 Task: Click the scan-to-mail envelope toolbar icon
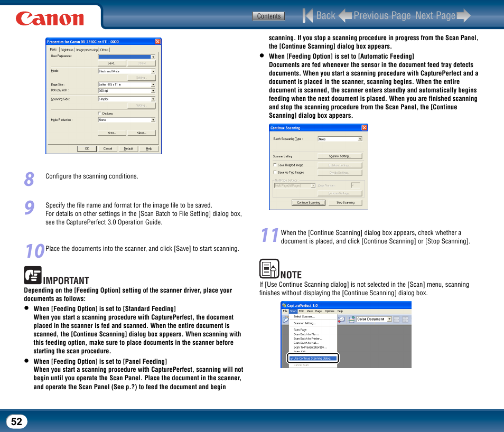tap(341, 319)
